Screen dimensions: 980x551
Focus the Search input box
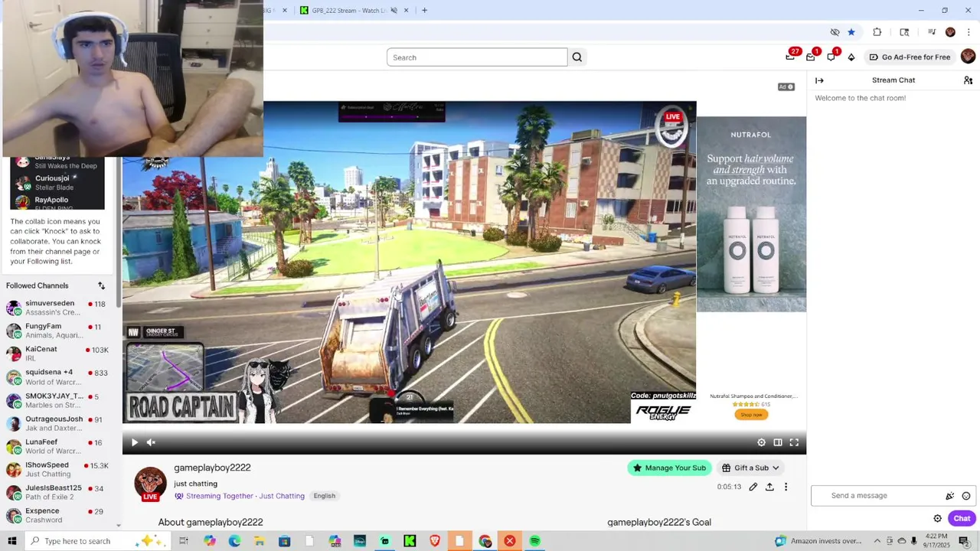[x=477, y=57]
